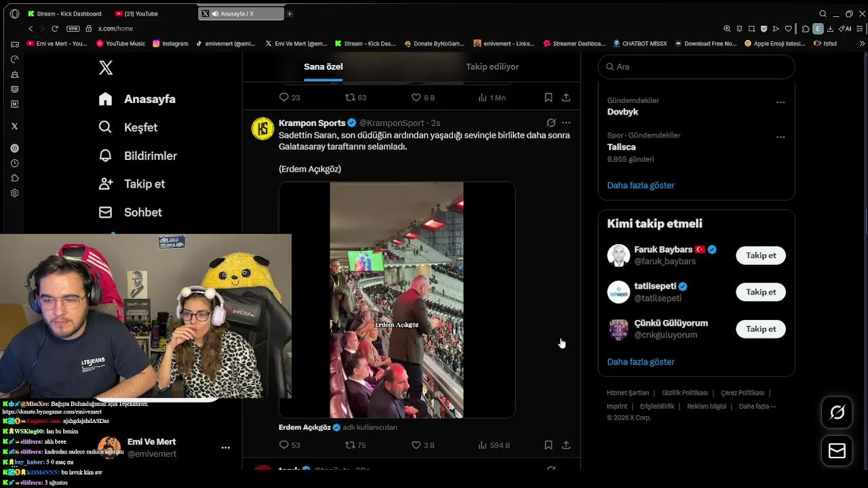Open Anasayfa home in X navigation

coord(137,99)
